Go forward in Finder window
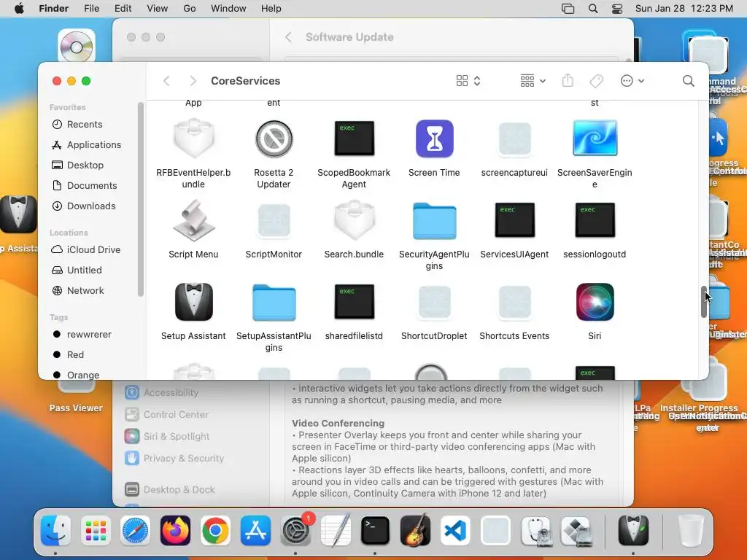 tap(193, 81)
